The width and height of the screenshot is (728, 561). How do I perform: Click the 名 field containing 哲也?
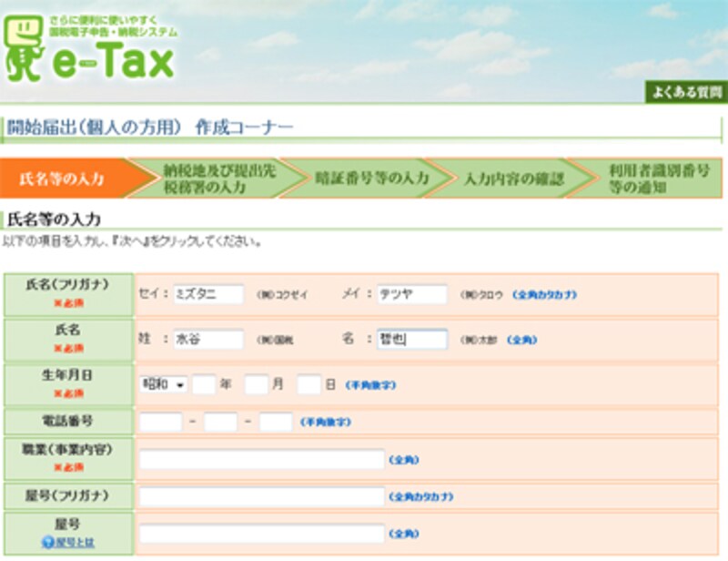tap(412, 340)
